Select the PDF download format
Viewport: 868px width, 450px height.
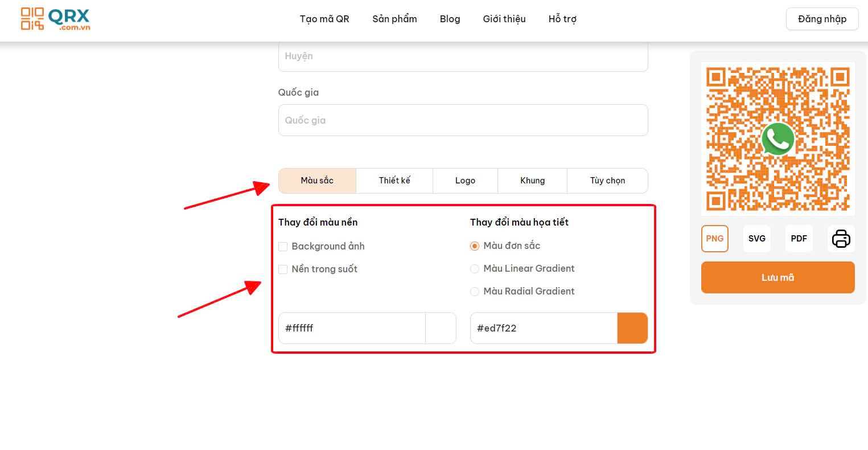point(799,239)
